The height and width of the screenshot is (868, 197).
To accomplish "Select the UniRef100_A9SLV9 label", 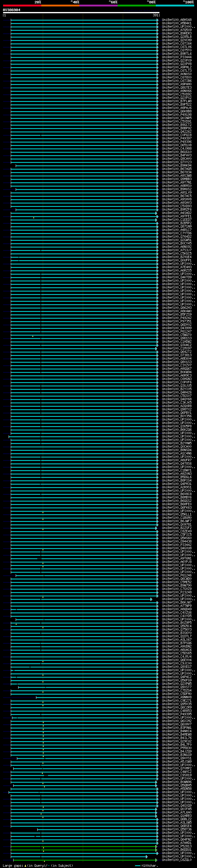I will [x=177, y=193].
